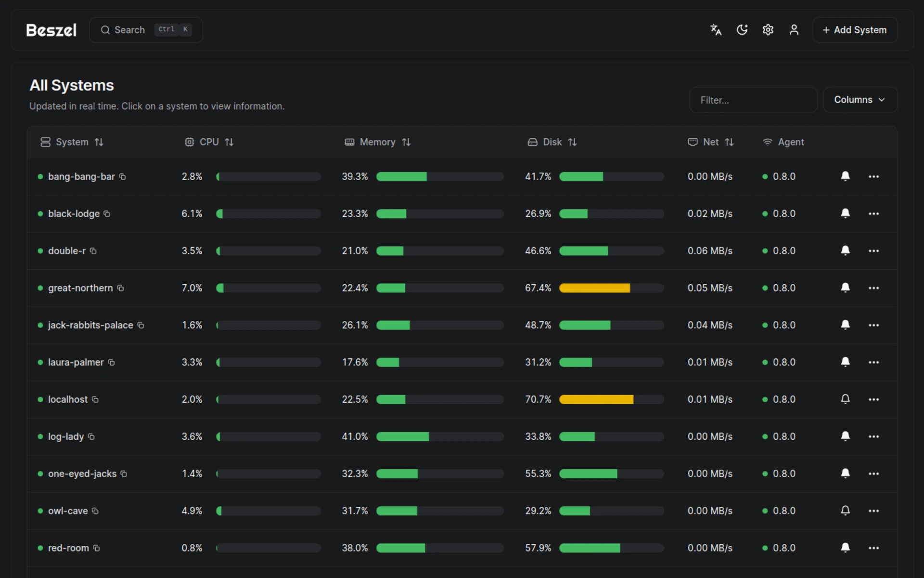Image resolution: width=924 pixels, height=578 pixels.
Task: Click the Agent column header
Action: (x=783, y=142)
